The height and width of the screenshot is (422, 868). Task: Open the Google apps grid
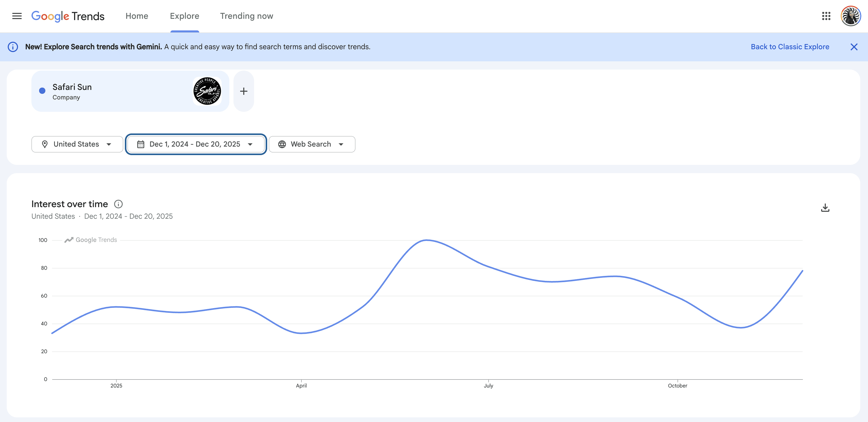pyautogui.click(x=826, y=16)
